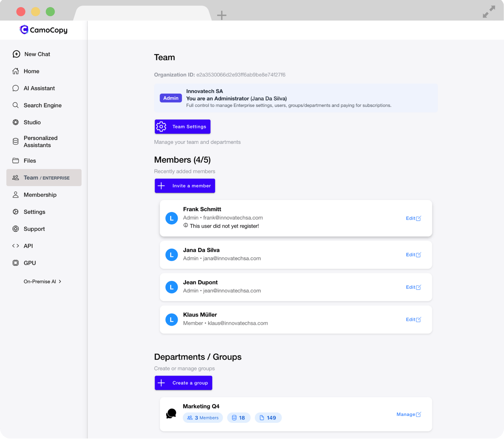Click the Create a group button

[x=183, y=383]
